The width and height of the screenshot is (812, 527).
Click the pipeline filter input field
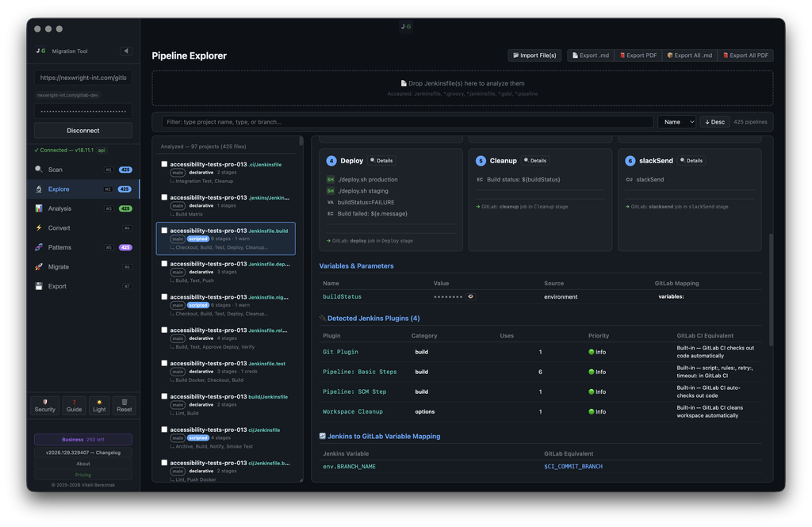[407, 122]
